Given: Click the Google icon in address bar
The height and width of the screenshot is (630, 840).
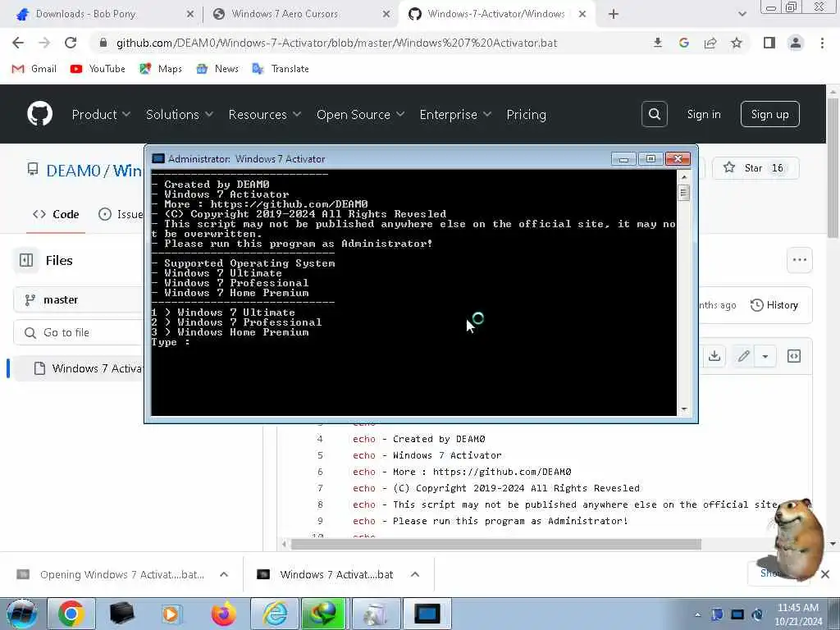Looking at the screenshot, I should point(684,43).
